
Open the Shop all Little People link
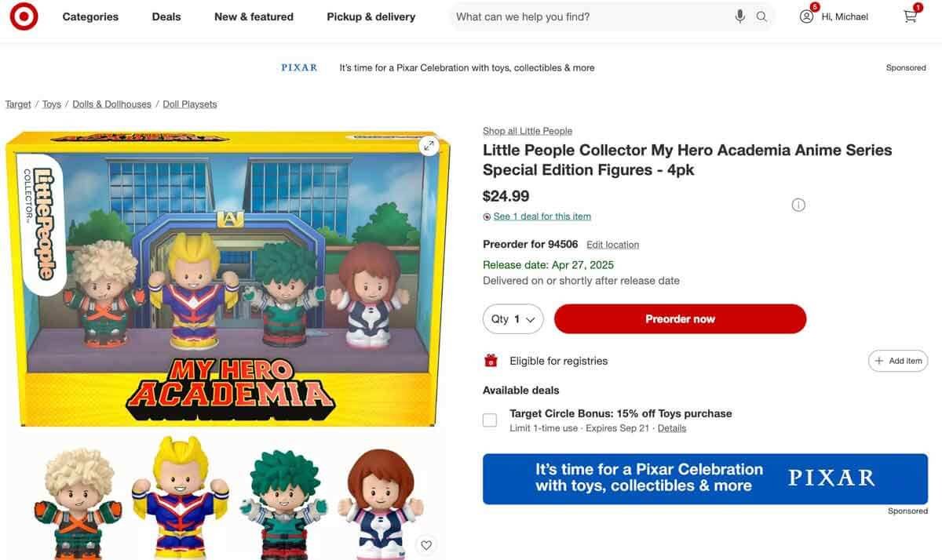(527, 130)
